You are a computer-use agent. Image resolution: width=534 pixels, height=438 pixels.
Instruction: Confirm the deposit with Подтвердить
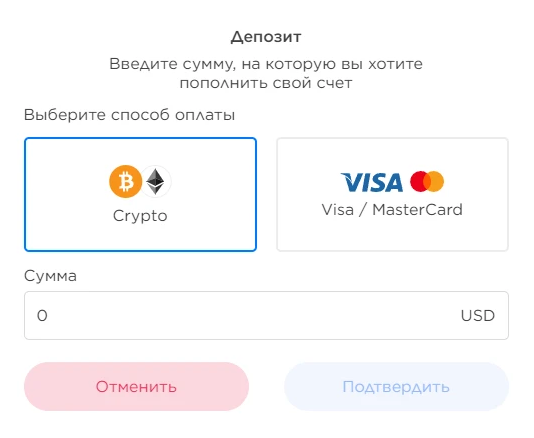[396, 387]
